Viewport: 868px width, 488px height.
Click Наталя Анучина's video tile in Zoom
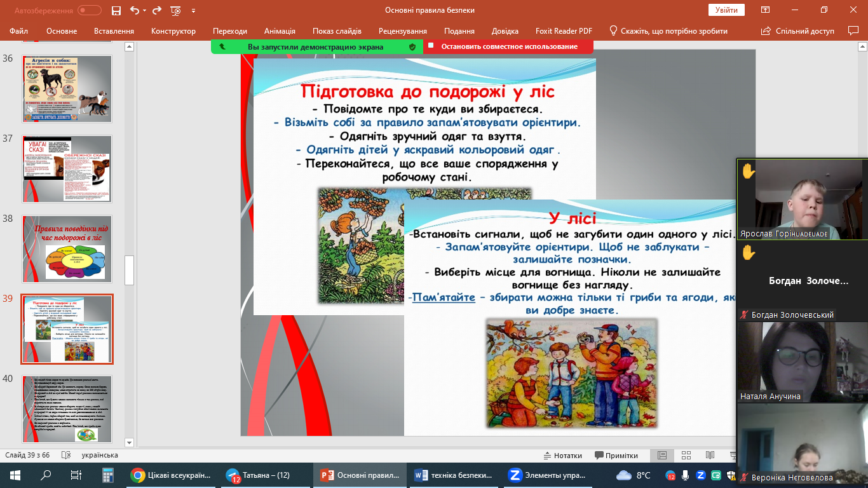[801, 362]
